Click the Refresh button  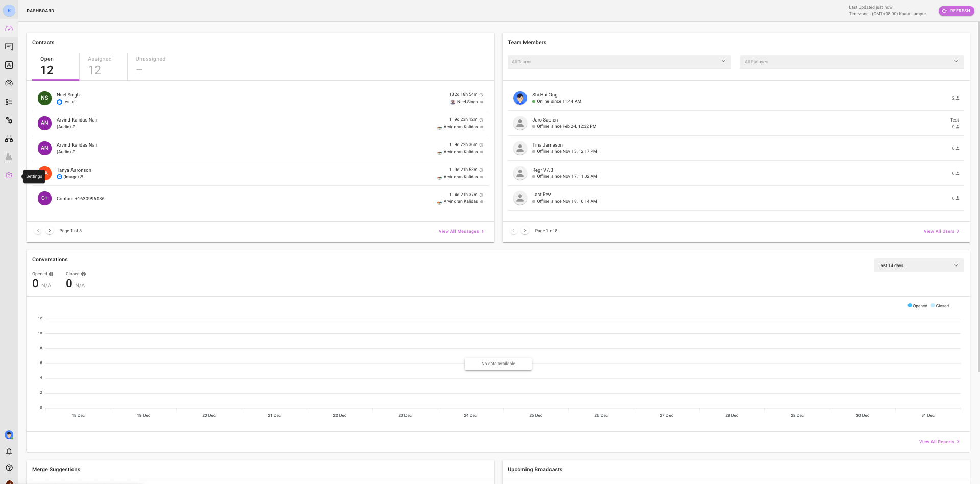956,11
